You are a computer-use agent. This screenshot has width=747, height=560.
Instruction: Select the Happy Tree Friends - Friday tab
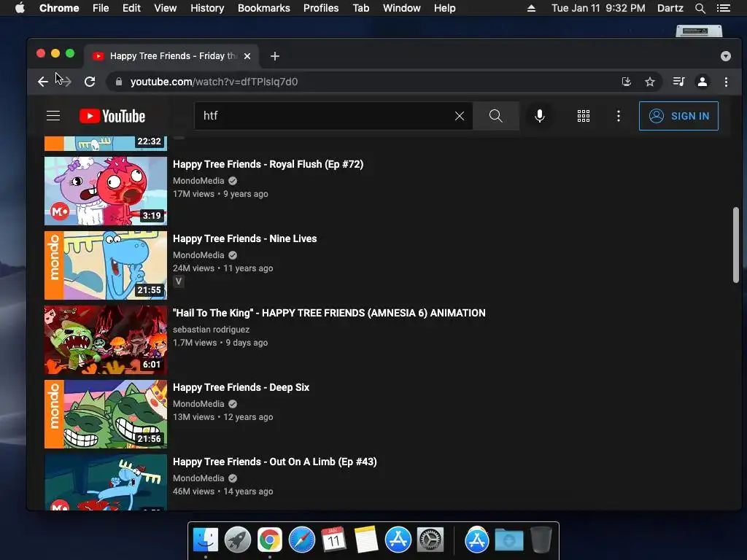[171, 56]
